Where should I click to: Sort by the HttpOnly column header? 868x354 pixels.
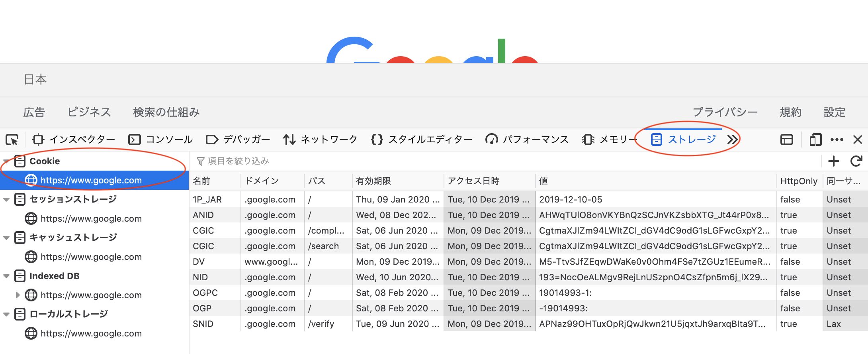pos(800,181)
